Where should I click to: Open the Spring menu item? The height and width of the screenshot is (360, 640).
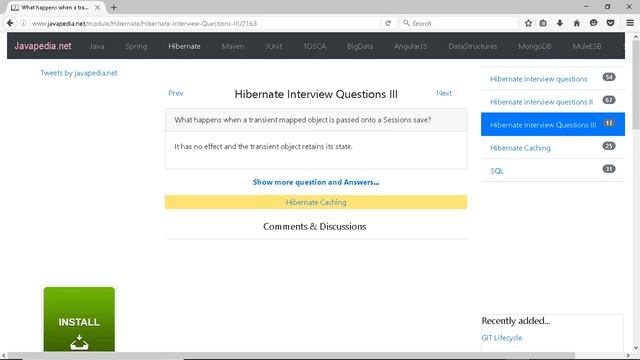tap(136, 46)
